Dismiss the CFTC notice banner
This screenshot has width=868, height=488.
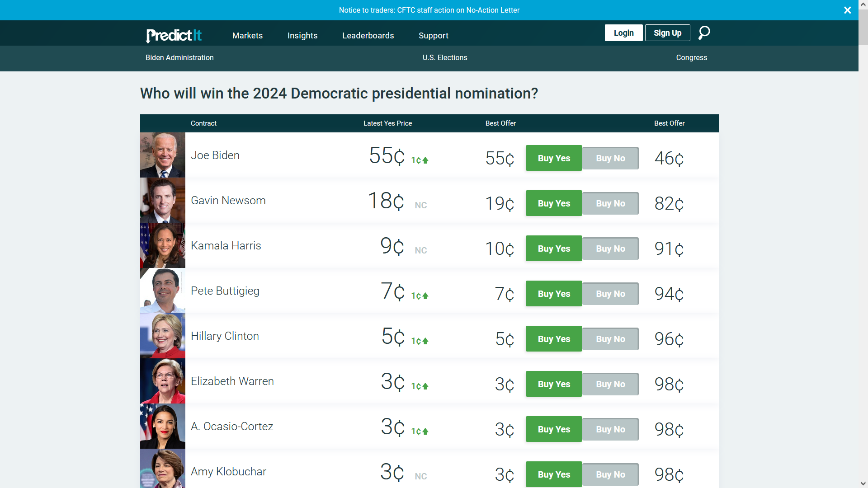coord(848,10)
